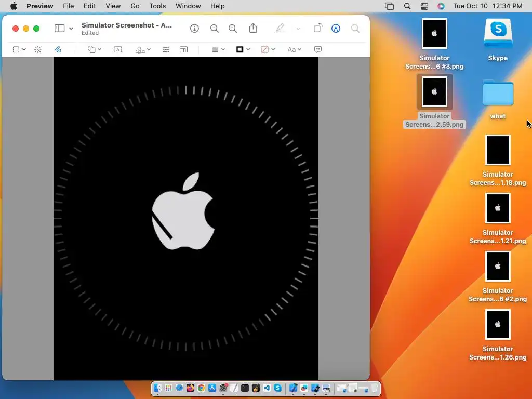The image size is (532, 399).
Task: Expand the sidebar view options chevron
Action: [x=71, y=29]
